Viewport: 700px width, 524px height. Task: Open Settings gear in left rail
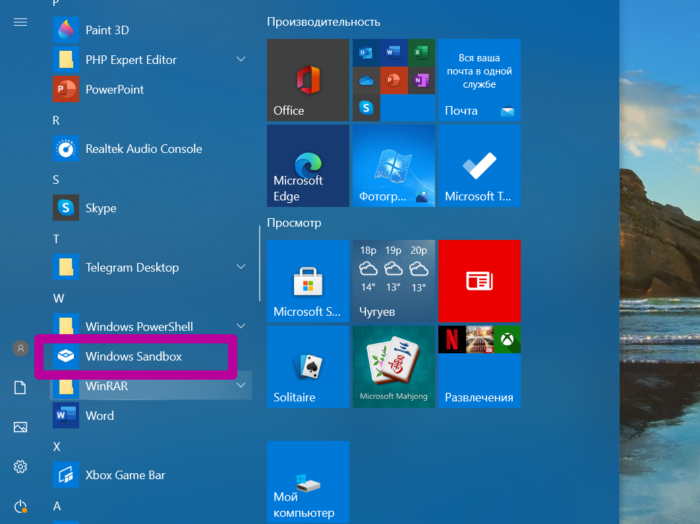pyautogui.click(x=20, y=467)
